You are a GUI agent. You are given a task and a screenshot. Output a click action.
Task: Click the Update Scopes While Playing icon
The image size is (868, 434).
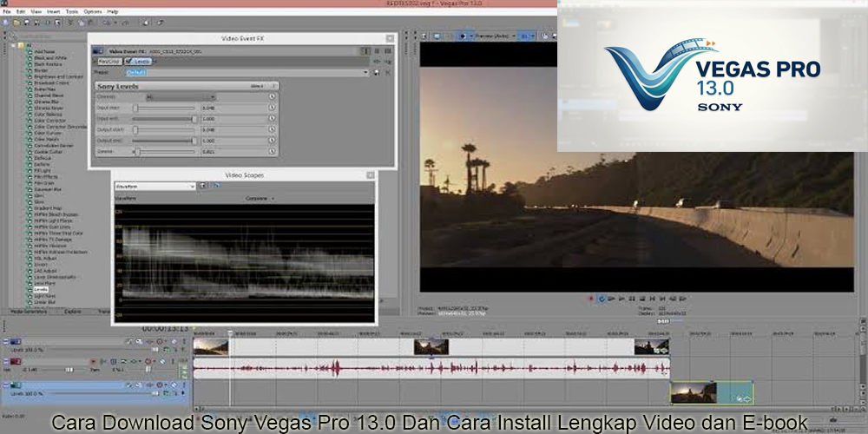pyautogui.click(x=215, y=186)
